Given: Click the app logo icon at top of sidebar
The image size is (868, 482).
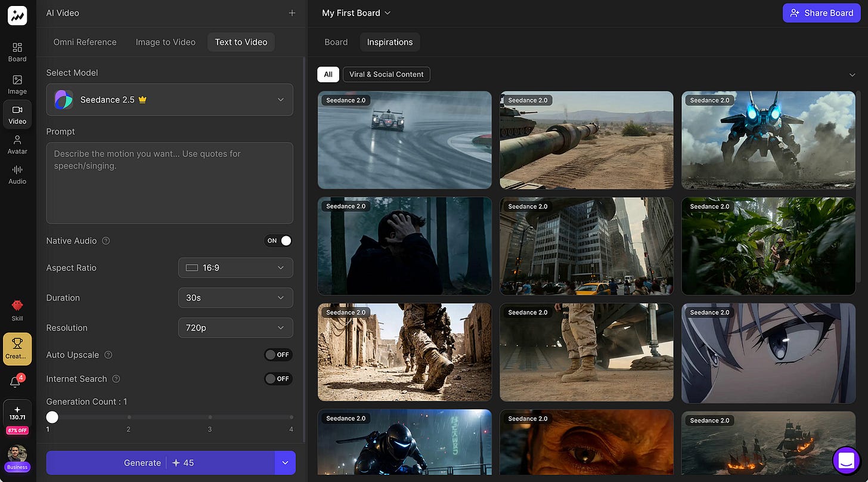Looking at the screenshot, I should (17, 16).
